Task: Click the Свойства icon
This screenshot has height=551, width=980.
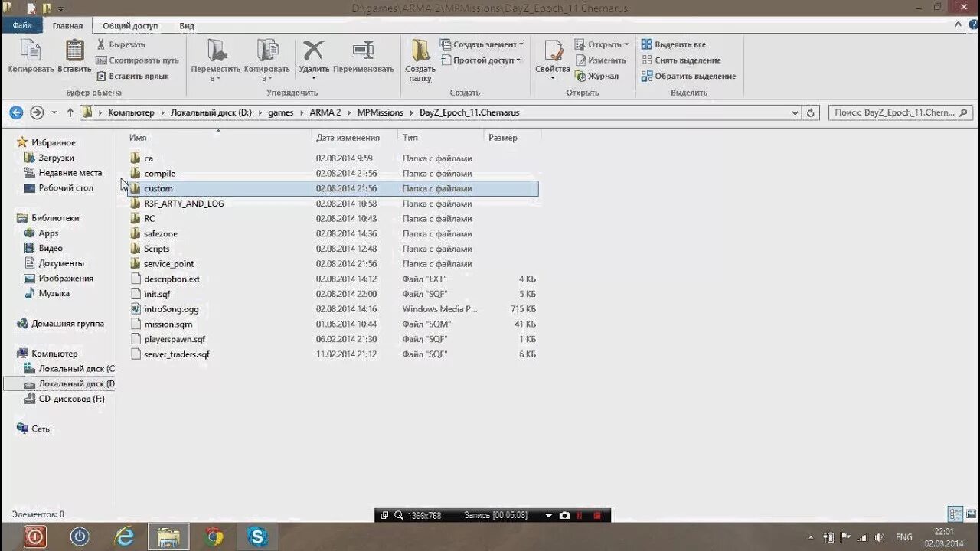Action: 553,51
